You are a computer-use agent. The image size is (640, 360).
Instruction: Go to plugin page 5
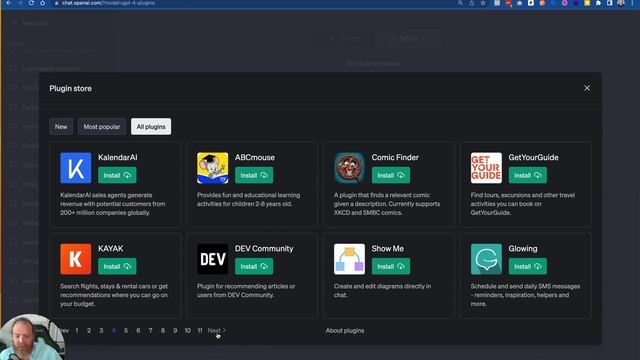click(126, 330)
